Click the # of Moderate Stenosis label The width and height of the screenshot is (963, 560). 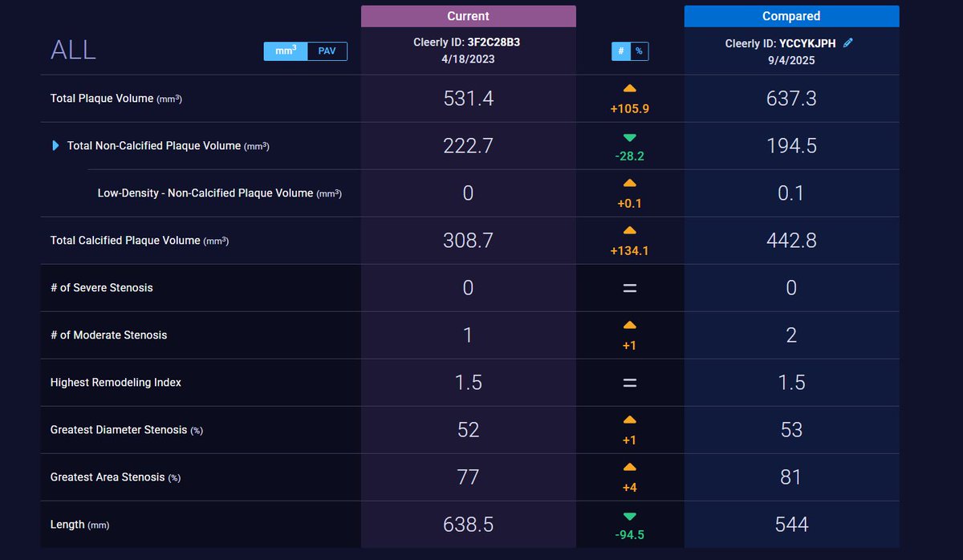click(x=108, y=335)
